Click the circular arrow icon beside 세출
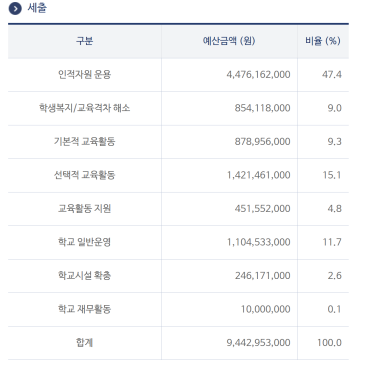Image resolution: width=365 pixels, height=365 pixels. (15, 9)
